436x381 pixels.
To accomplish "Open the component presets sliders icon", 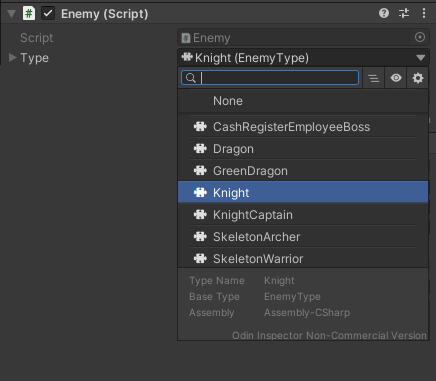I will click(x=404, y=13).
